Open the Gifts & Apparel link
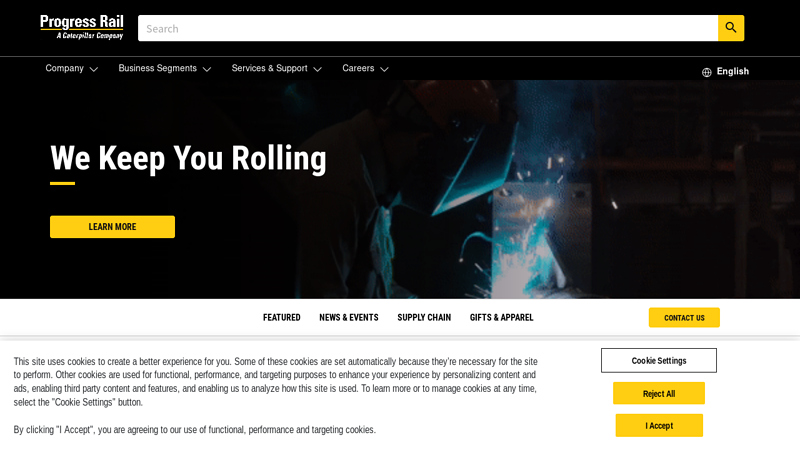Image resolution: width=800 pixels, height=450 pixels. (502, 317)
